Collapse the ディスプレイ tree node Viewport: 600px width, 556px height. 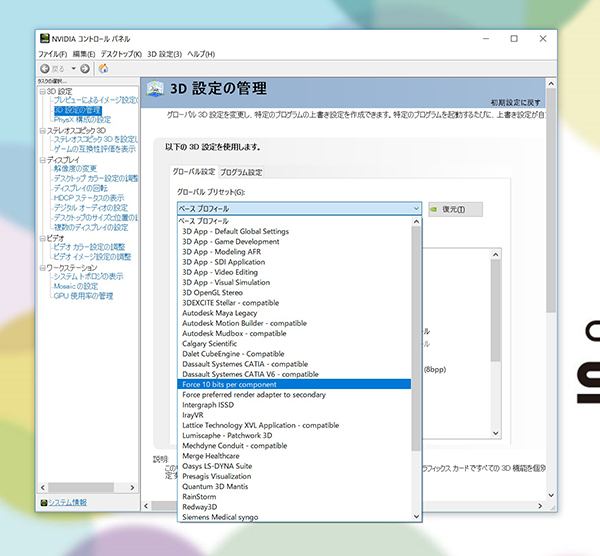coord(42,160)
